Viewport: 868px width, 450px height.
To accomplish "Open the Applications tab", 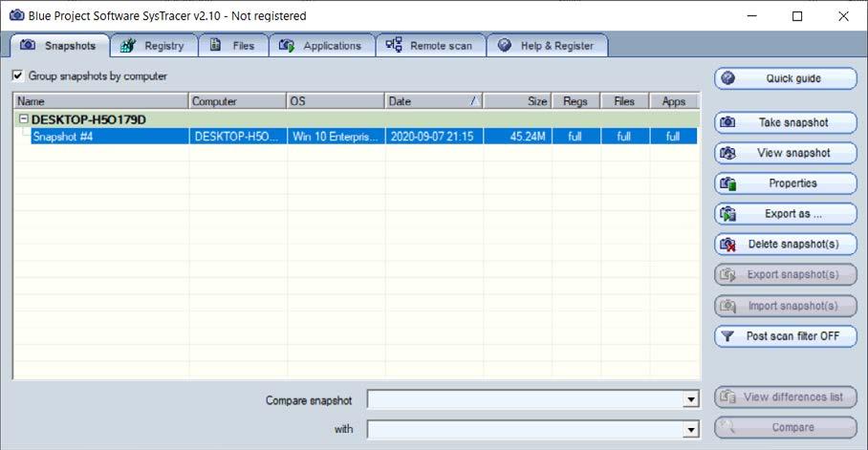I will point(322,46).
